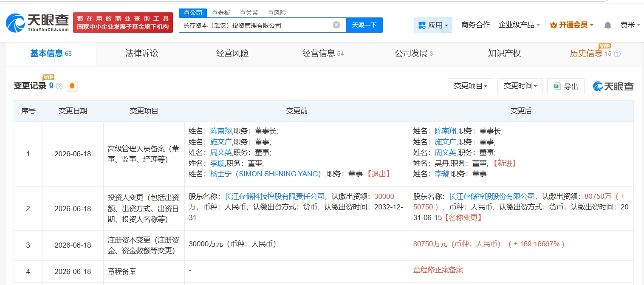Viewport: 644px width, 285px height.
Task: Select the 经营信息 tab
Action: [x=323, y=54]
